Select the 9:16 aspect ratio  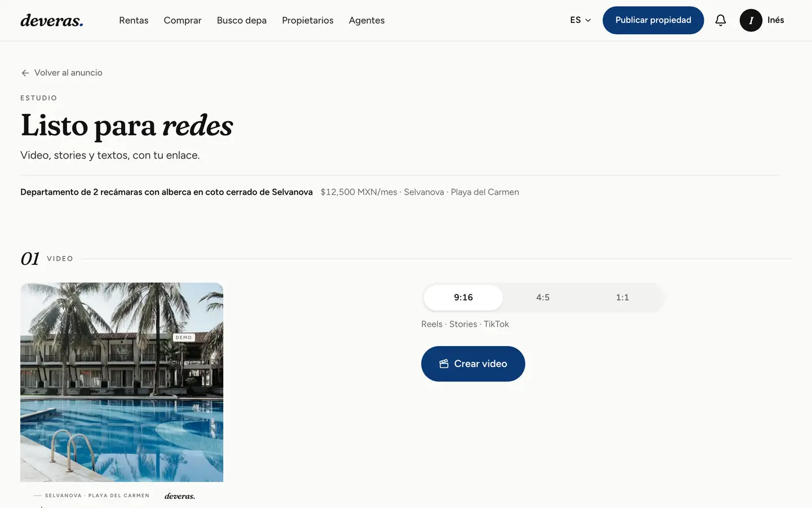tap(464, 297)
